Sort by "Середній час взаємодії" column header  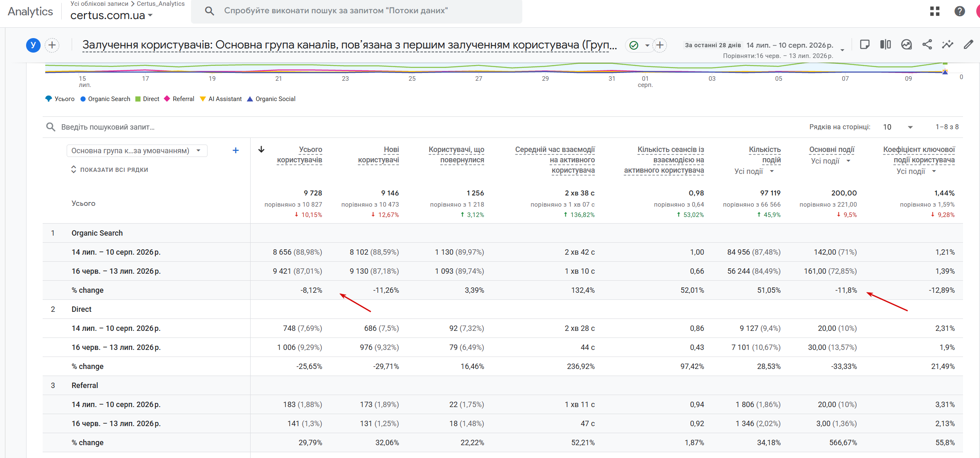point(555,160)
